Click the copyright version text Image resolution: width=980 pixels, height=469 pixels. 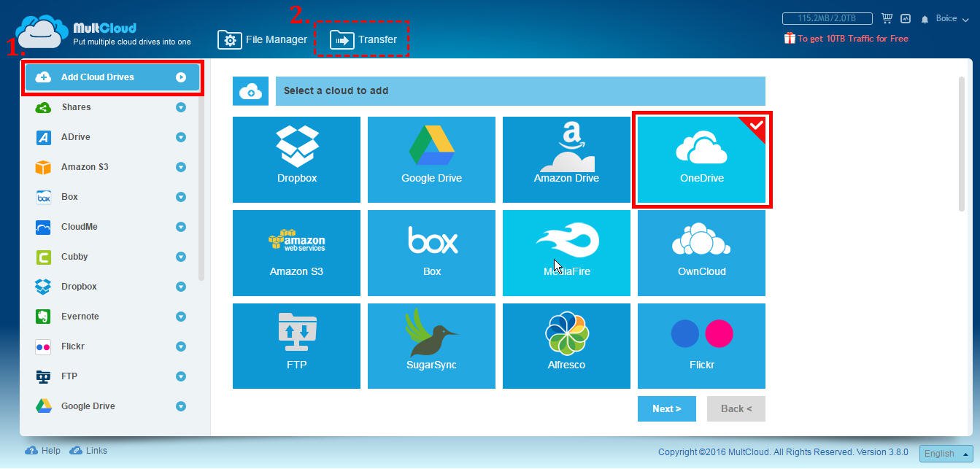click(x=783, y=452)
